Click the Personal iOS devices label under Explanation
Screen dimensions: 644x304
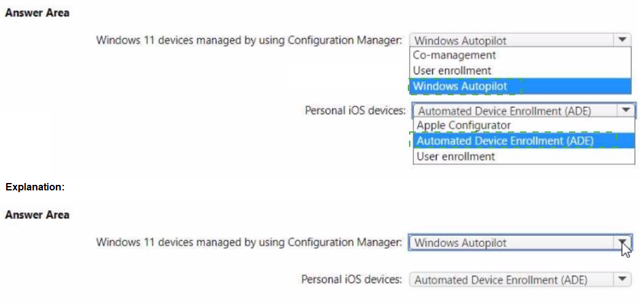tap(351, 279)
